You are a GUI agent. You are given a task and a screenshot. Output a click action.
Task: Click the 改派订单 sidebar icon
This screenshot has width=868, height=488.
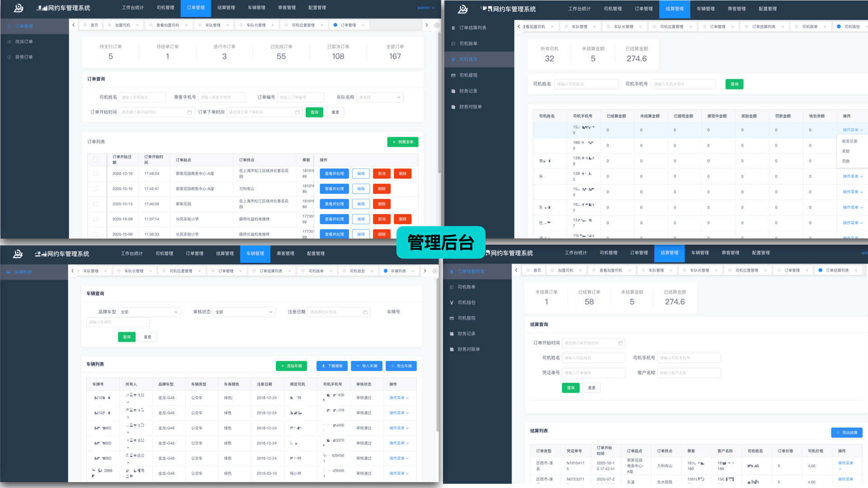click(x=9, y=42)
